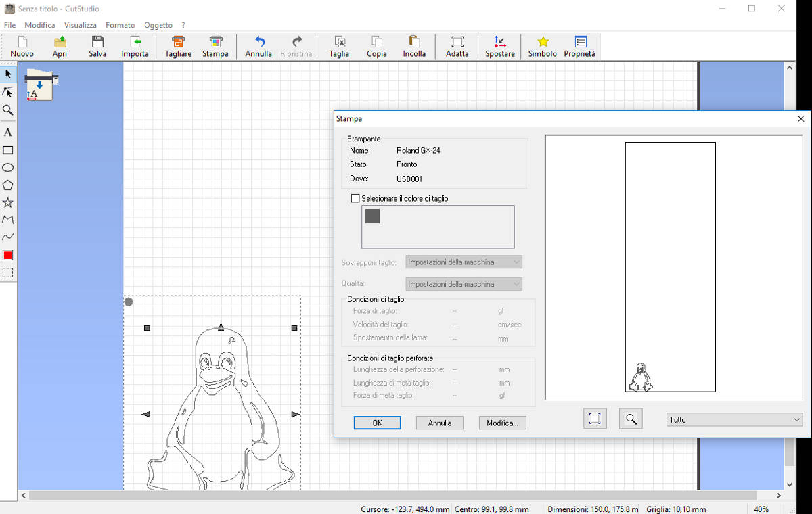Open the Formato menu
Viewport: 812px width, 514px height.
coord(120,25)
